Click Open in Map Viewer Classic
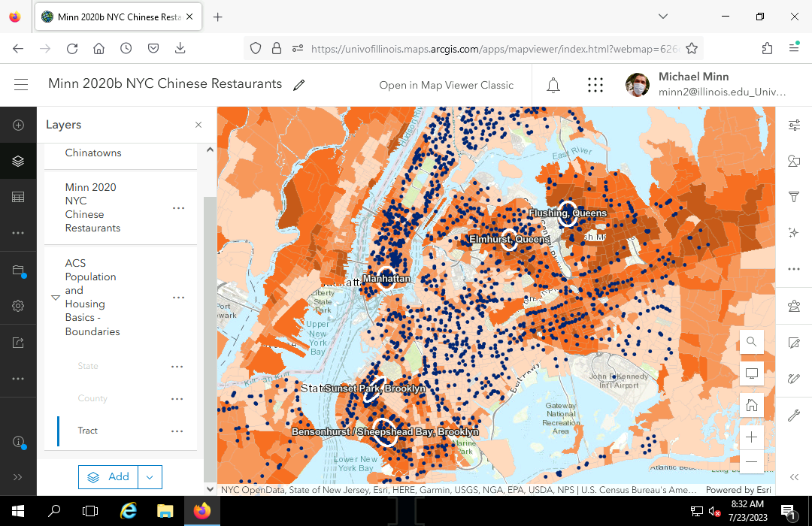 point(446,85)
